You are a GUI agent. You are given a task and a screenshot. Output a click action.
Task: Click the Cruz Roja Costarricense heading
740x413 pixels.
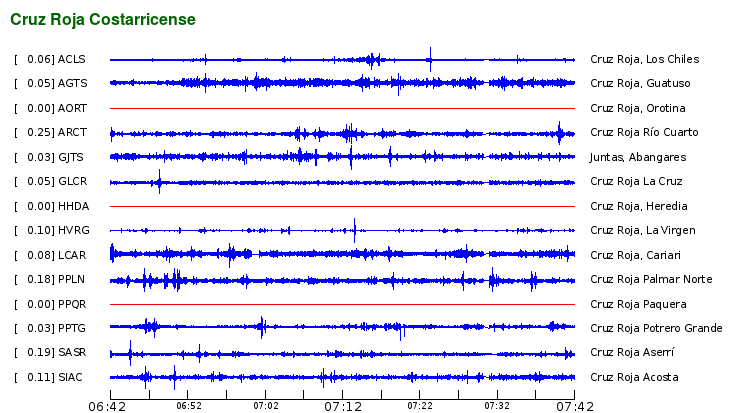pos(103,19)
